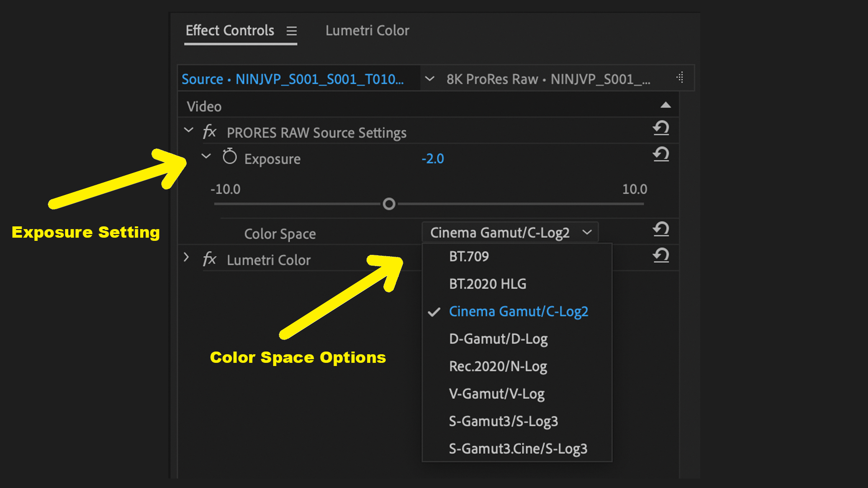The width and height of the screenshot is (868, 488).
Task: Collapse the Exposure parameter chevron
Action: [x=206, y=156]
